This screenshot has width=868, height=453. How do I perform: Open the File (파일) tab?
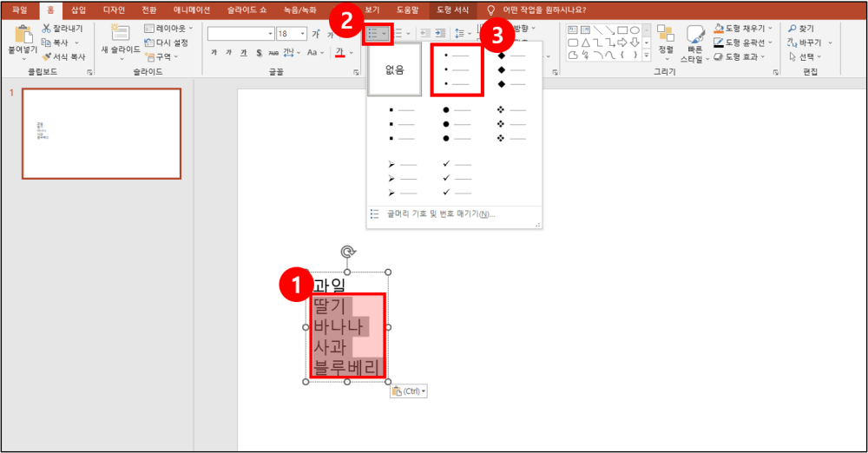[20, 10]
